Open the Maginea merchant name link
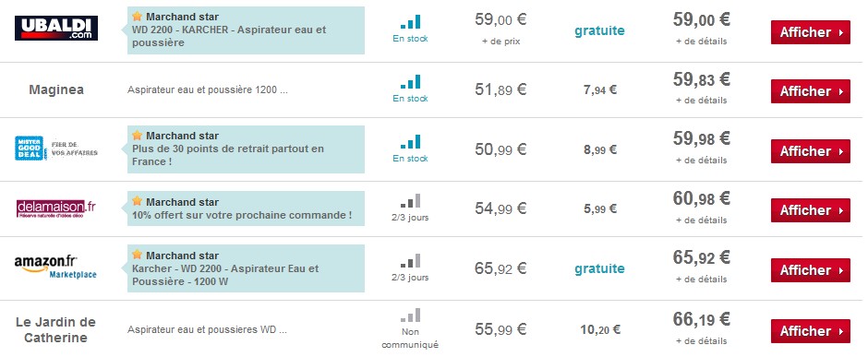The width and height of the screenshot is (868, 357). pos(56,89)
